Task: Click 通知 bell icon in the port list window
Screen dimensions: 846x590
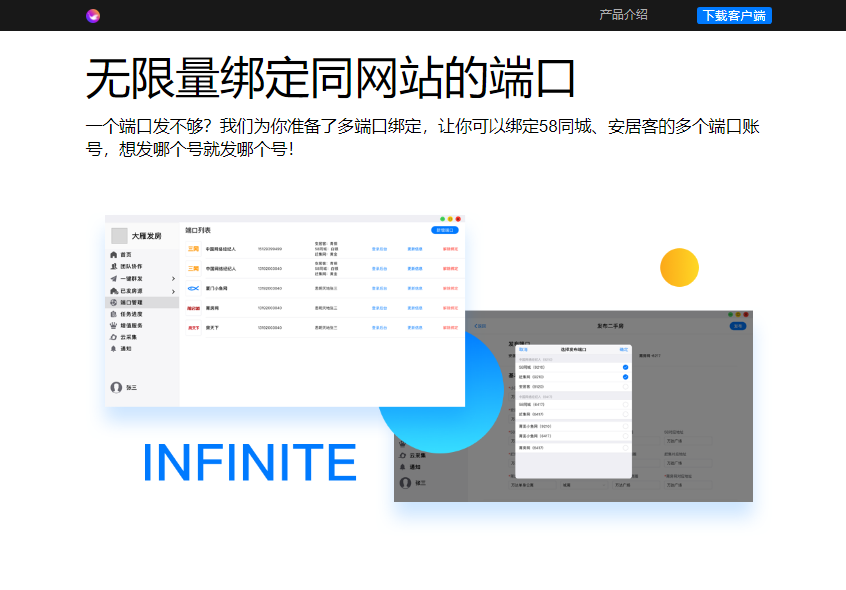Action: click(113, 349)
